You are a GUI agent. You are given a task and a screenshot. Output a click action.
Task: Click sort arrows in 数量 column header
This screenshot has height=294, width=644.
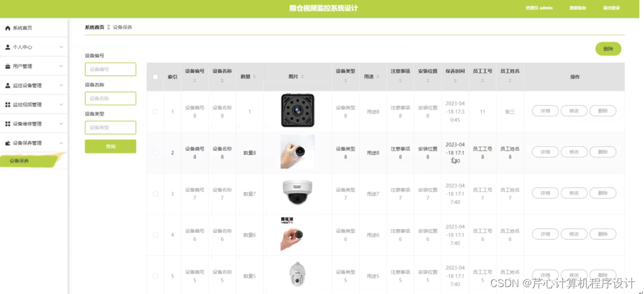(x=254, y=77)
